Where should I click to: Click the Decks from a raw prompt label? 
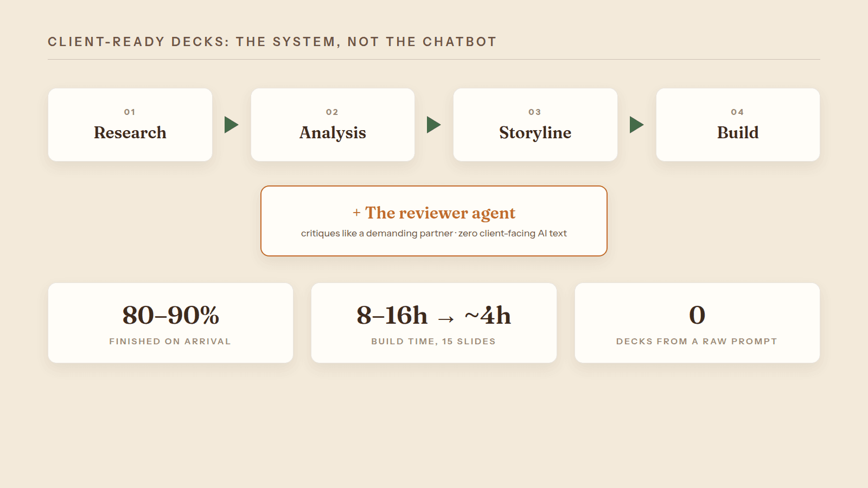[697, 341]
